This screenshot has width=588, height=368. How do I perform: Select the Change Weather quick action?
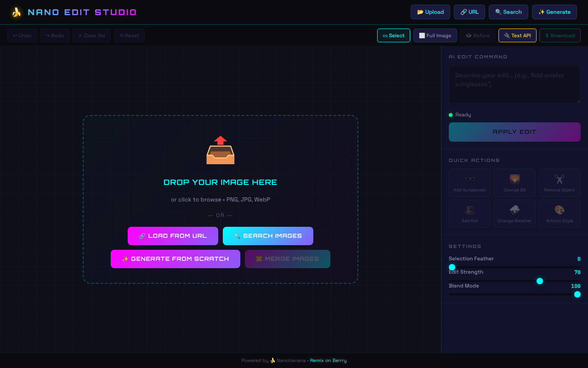click(514, 213)
